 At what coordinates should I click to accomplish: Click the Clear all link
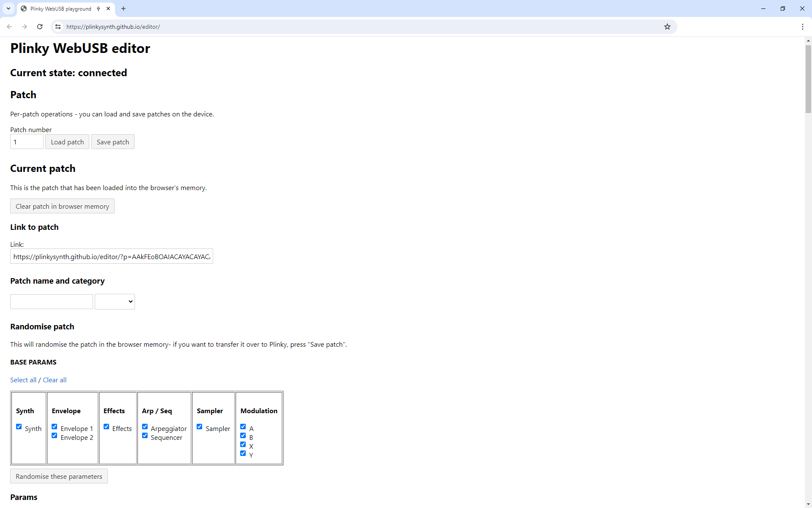point(55,380)
